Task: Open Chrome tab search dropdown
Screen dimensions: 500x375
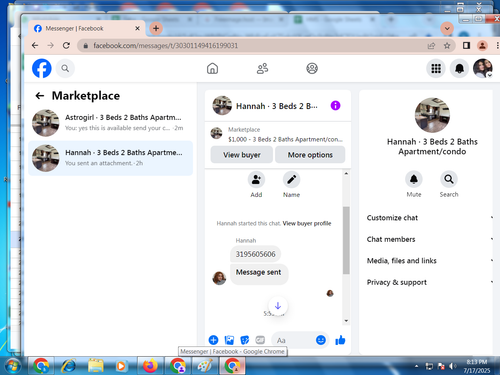Action: click(x=447, y=29)
